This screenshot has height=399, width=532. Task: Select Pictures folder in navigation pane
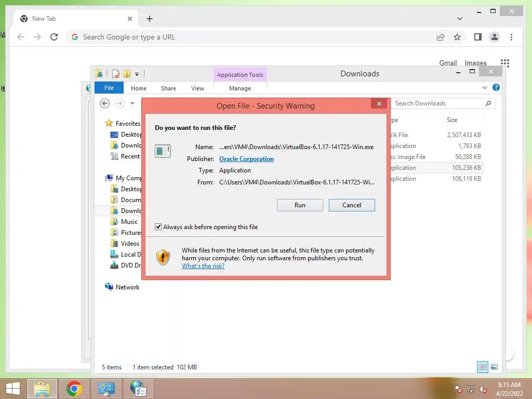coord(126,232)
